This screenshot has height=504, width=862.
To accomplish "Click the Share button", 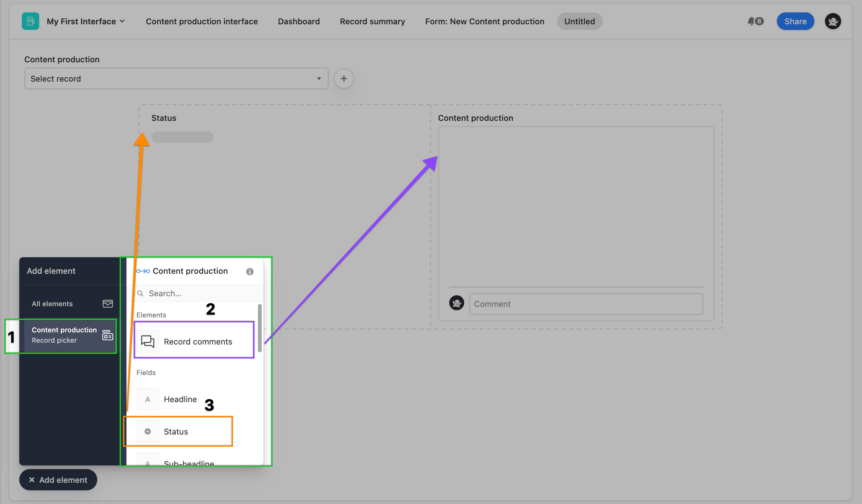I will point(795,21).
